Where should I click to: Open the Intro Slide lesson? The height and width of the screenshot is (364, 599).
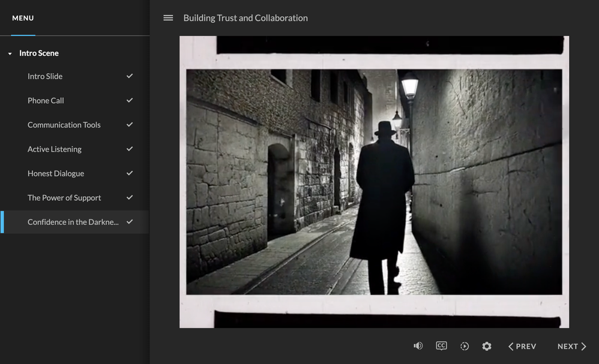(x=45, y=76)
